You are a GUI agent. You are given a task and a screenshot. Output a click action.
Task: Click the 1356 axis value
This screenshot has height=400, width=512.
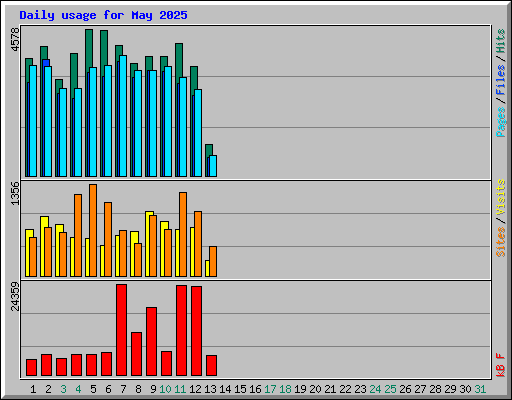[15, 193]
